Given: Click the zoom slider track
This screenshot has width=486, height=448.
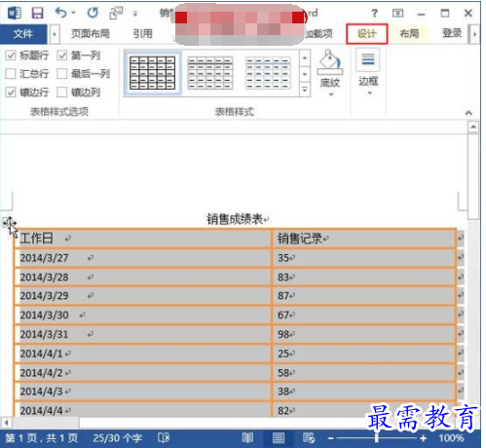Looking at the screenshot, I should point(377,438).
